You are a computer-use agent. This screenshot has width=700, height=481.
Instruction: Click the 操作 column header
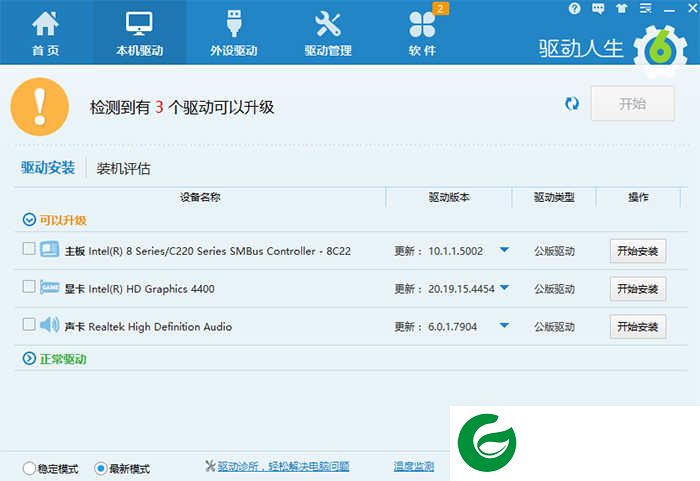(x=638, y=197)
